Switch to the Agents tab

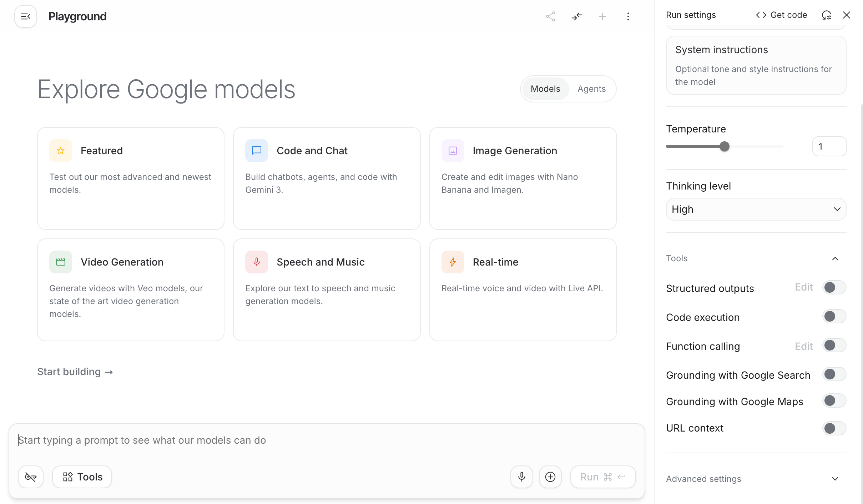[x=592, y=89]
